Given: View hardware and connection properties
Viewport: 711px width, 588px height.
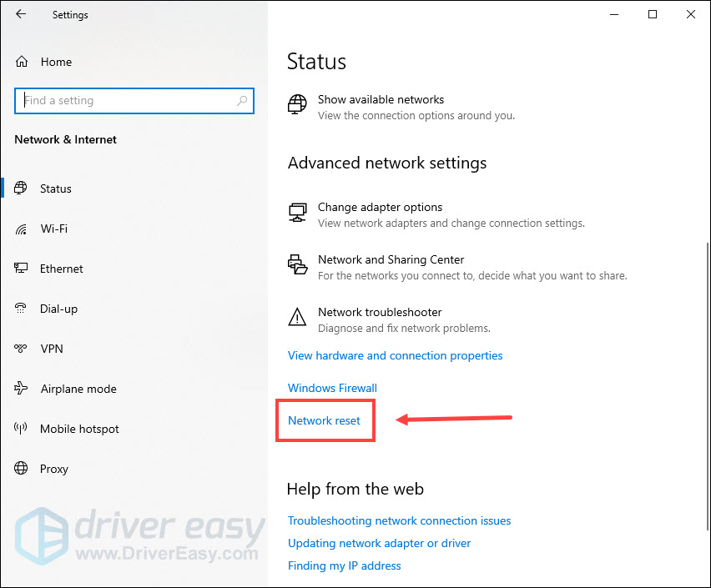Looking at the screenshot, I should (x=395, y=355).
